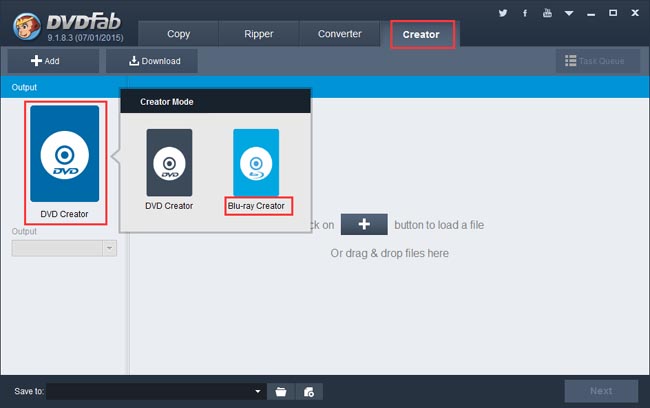The height and width of the screenshot is (408, 650).
Task: Open the title bar dropdown menu arrow
Action: tap(569, 13)
